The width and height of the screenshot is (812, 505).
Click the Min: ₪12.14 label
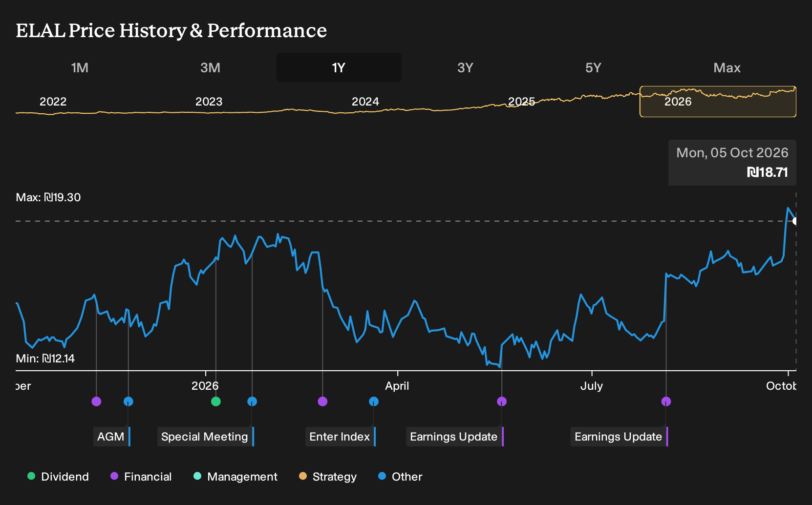pyautogui.click(x=45, y=358)
